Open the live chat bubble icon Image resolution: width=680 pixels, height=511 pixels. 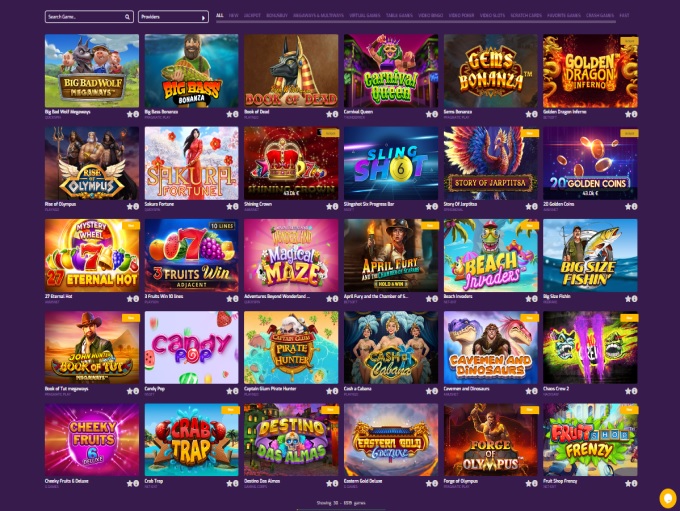pos(668,498)
